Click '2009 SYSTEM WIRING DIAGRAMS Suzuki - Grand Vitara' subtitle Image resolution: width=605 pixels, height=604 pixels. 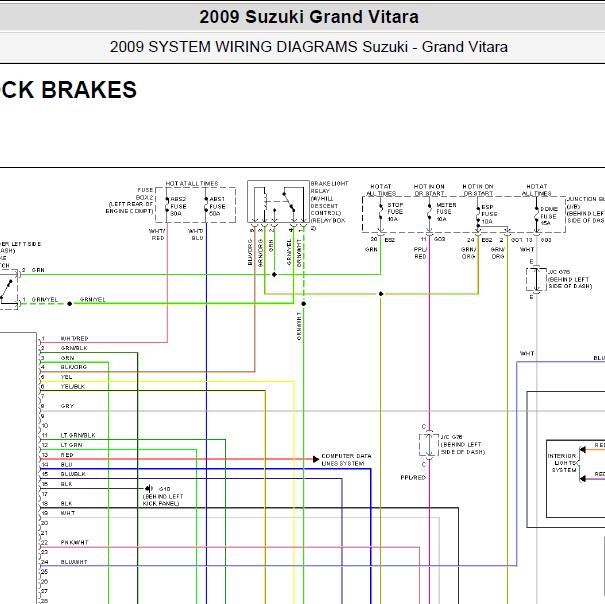point(309,47)
